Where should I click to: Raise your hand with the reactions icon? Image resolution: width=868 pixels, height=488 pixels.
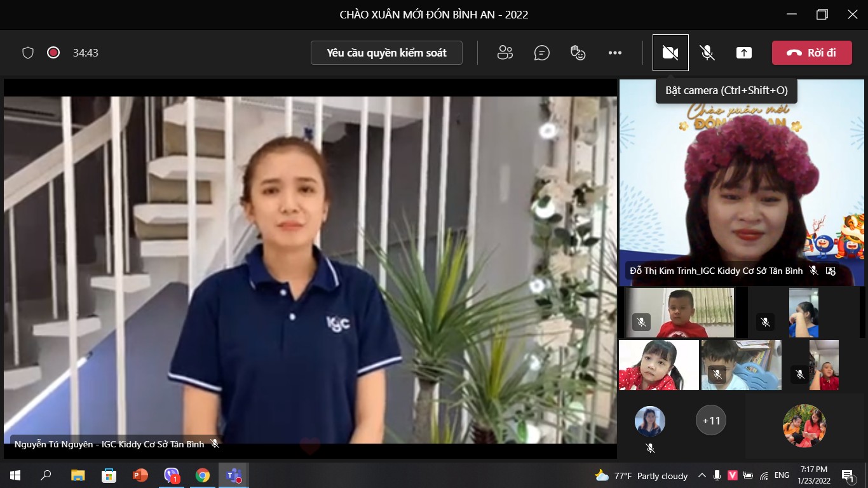coord(578,53)
